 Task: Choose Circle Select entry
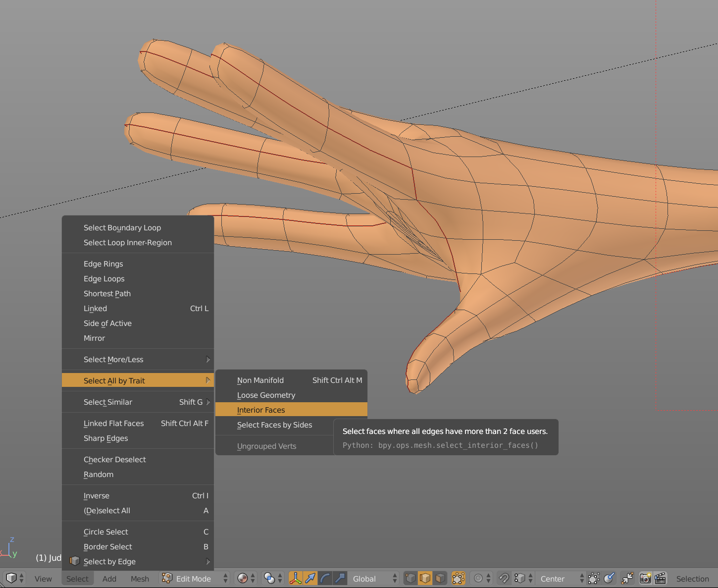click(138, 532)
